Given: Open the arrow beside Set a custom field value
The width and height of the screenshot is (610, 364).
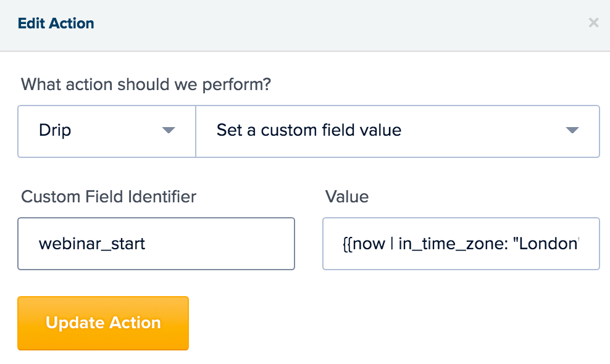Looking at the screenshot, I should [x=572, y=130].
